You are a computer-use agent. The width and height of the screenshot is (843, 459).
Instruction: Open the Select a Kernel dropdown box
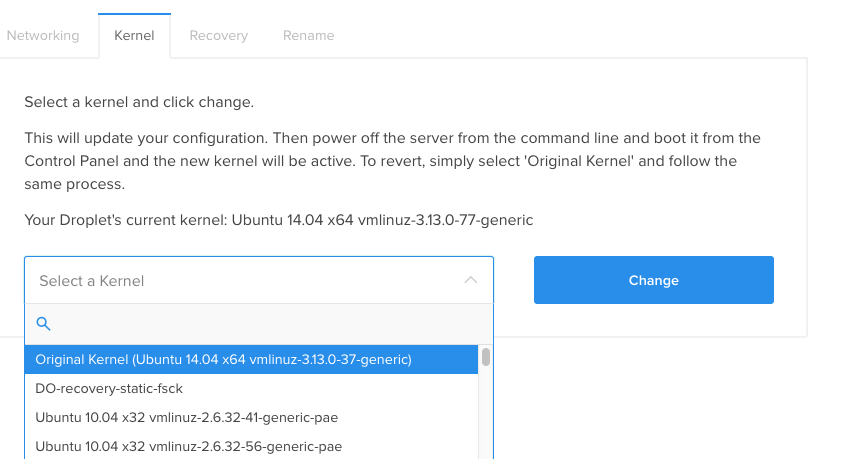(x=259, y=281)
